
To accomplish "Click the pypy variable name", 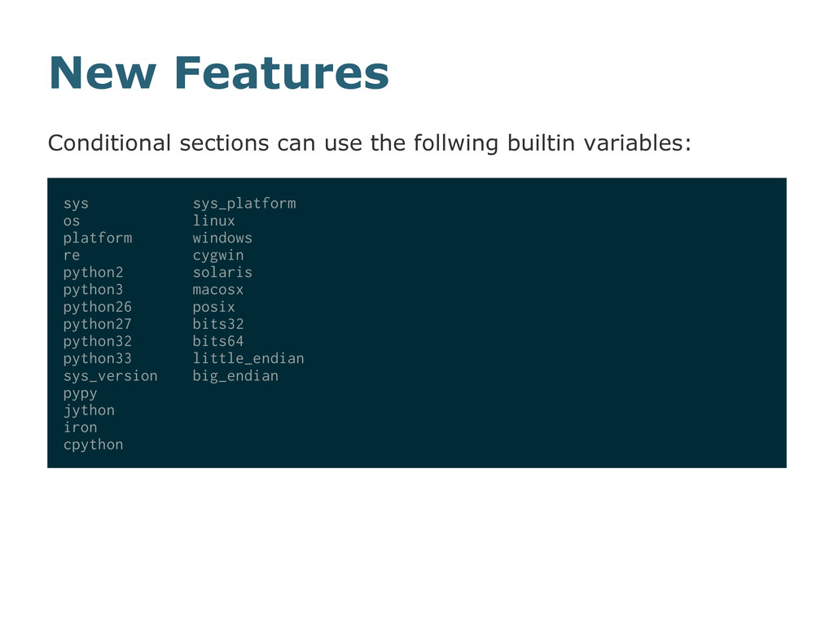I will pos(81,394).
